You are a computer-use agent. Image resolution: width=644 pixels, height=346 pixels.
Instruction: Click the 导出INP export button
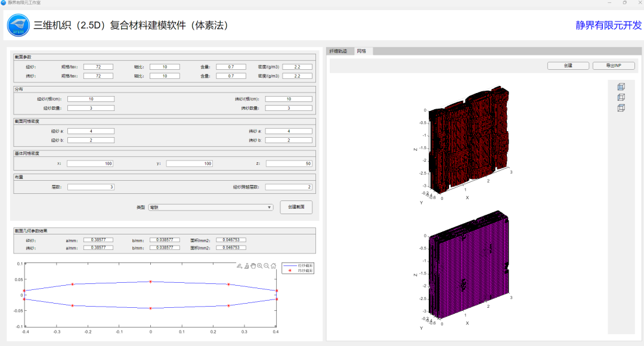point(614,66)
